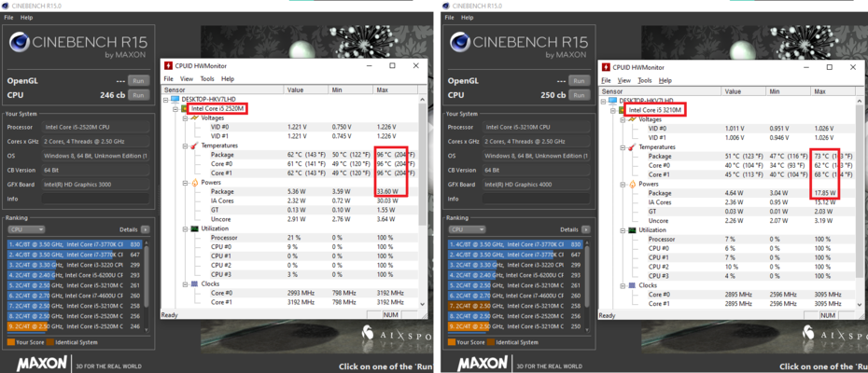Click the Voltages lightning icon under Intel Core i5 3210M
This screenshot has height=373, width=868.
[x=632, y=119]
